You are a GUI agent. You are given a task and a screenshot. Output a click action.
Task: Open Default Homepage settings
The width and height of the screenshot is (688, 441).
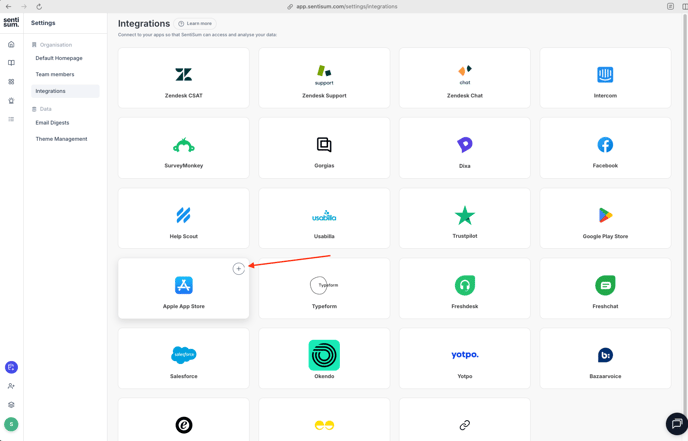[x=59, y=58]
